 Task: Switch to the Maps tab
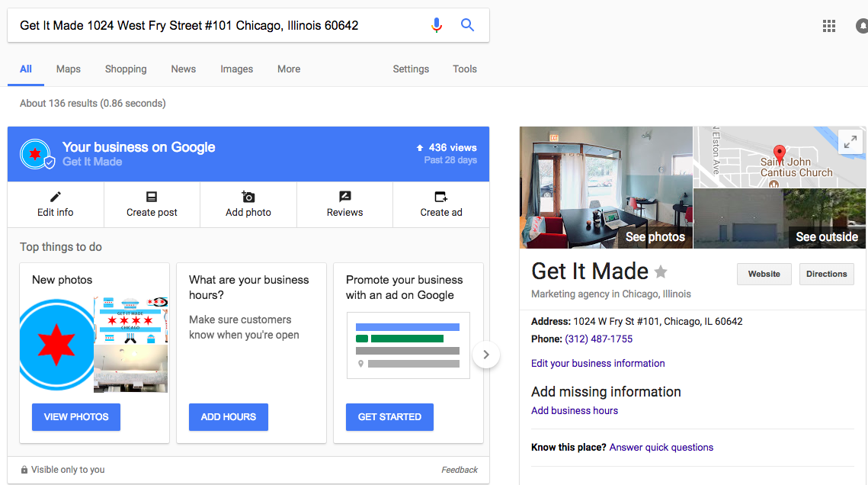(68, 69)
